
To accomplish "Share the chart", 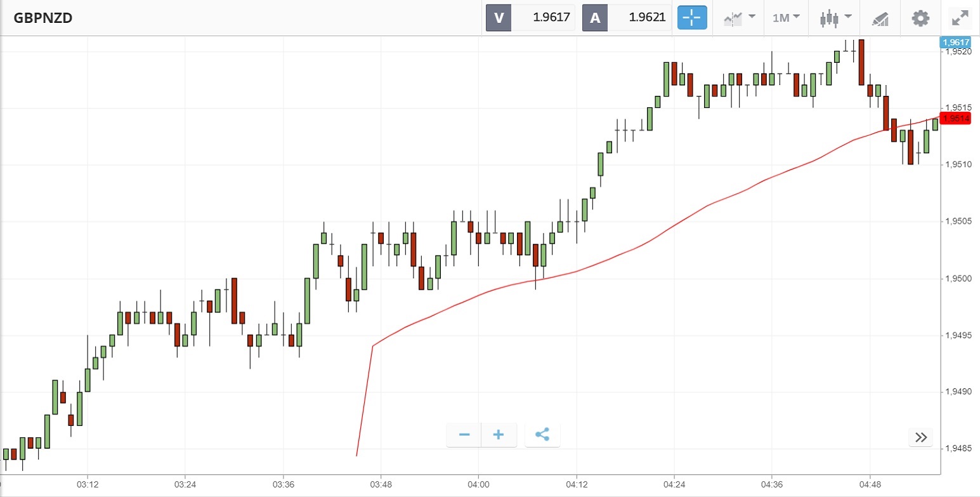I will [x=542, y=435].
